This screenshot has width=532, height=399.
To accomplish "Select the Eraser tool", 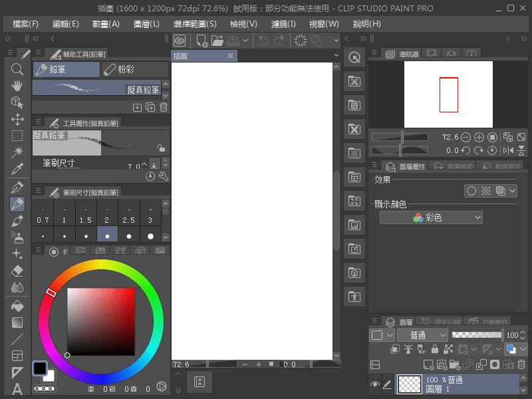I will coord(17,271).
